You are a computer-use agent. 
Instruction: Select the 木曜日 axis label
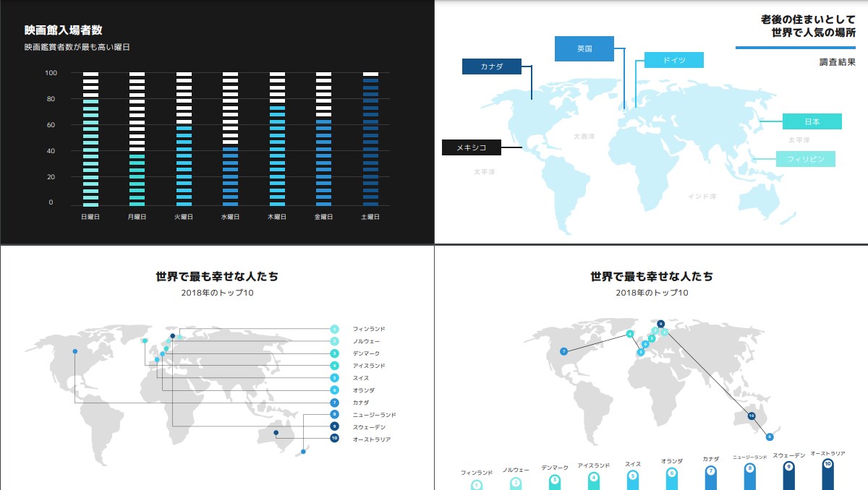pos(277,217)
